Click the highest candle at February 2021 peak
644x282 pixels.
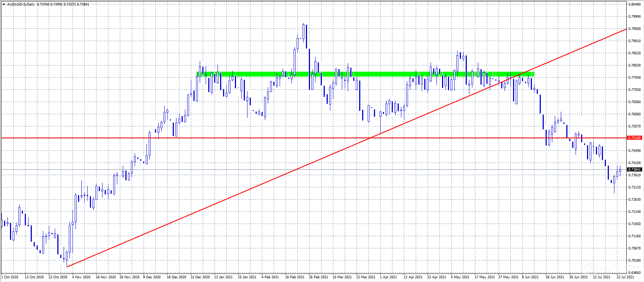point(303,31)
